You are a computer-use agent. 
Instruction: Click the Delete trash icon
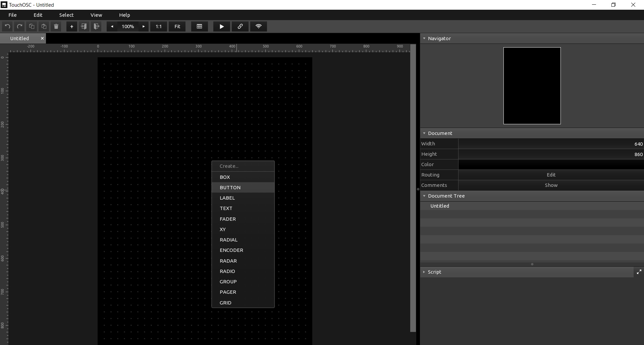coord(56,26)
